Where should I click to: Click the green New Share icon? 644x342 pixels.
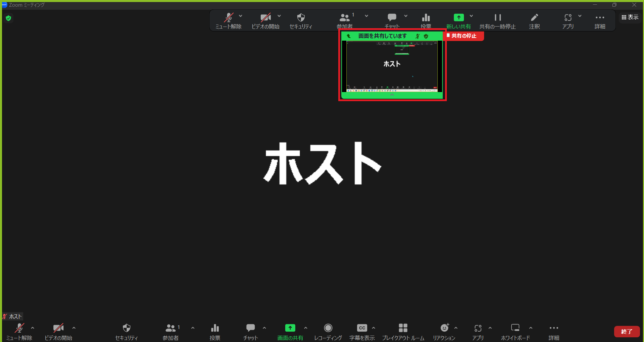(x=459, y=18)
